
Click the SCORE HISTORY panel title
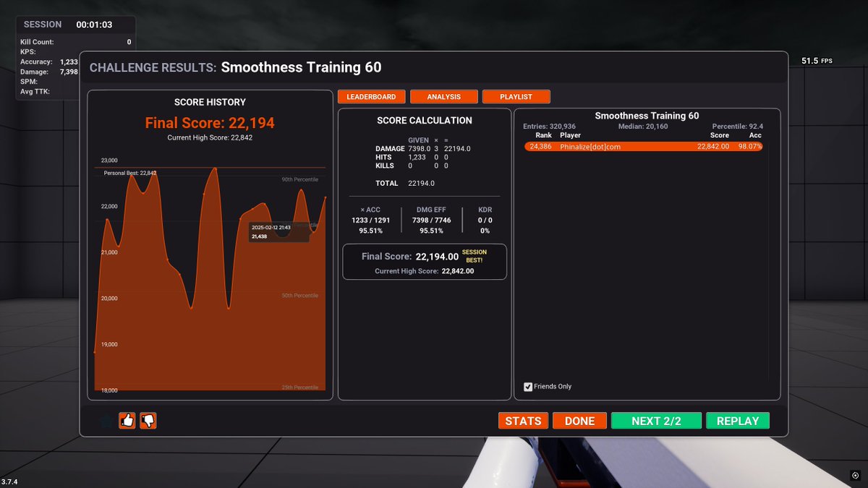coord(210,102)
